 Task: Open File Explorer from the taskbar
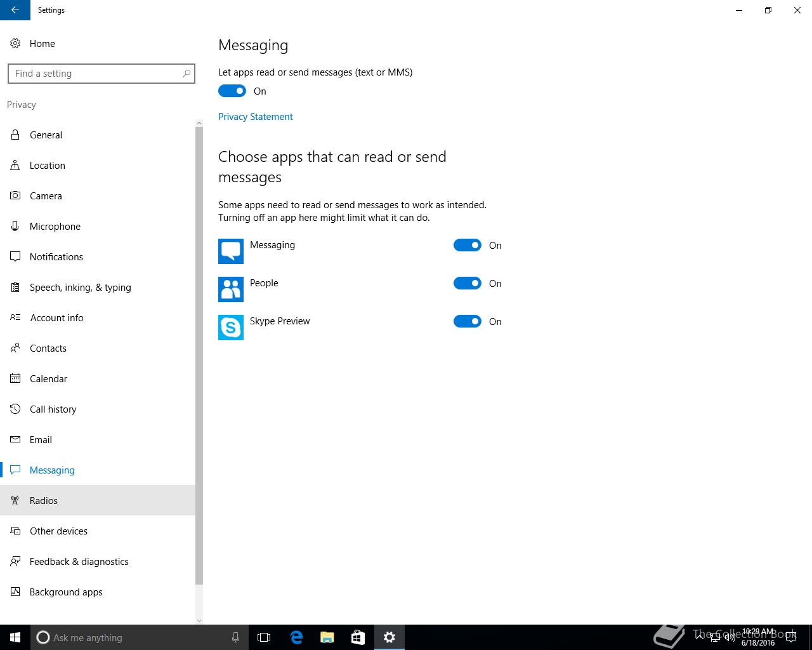point(327,637)
